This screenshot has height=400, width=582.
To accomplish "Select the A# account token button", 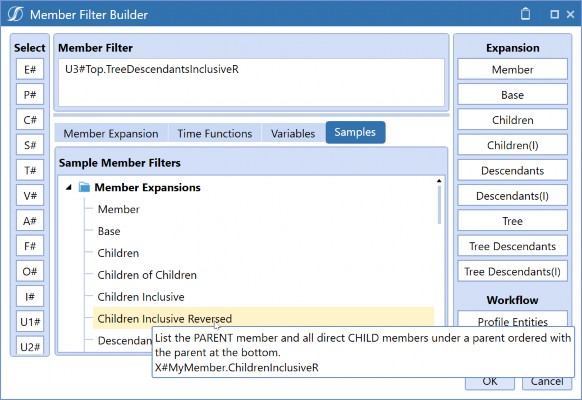I will click(x=30, y=220).
